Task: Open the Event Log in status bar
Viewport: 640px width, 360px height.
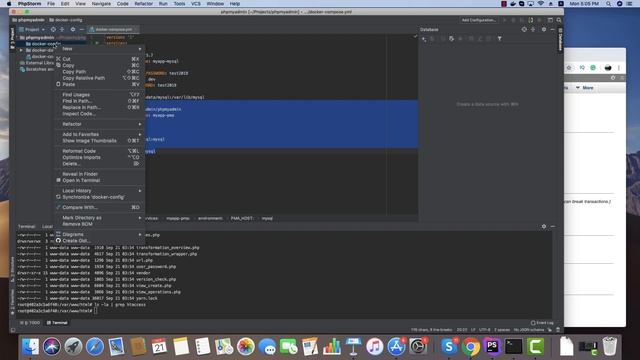Action: (542, 323)
